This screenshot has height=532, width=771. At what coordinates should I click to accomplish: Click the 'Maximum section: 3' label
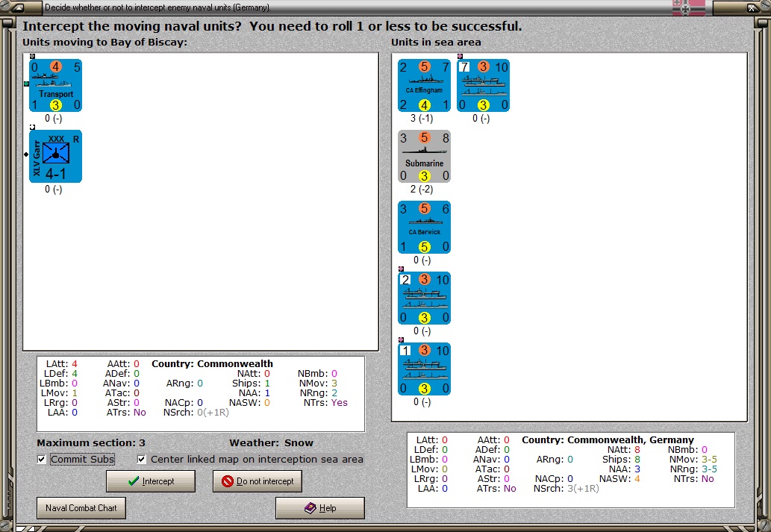coord(91,443)
